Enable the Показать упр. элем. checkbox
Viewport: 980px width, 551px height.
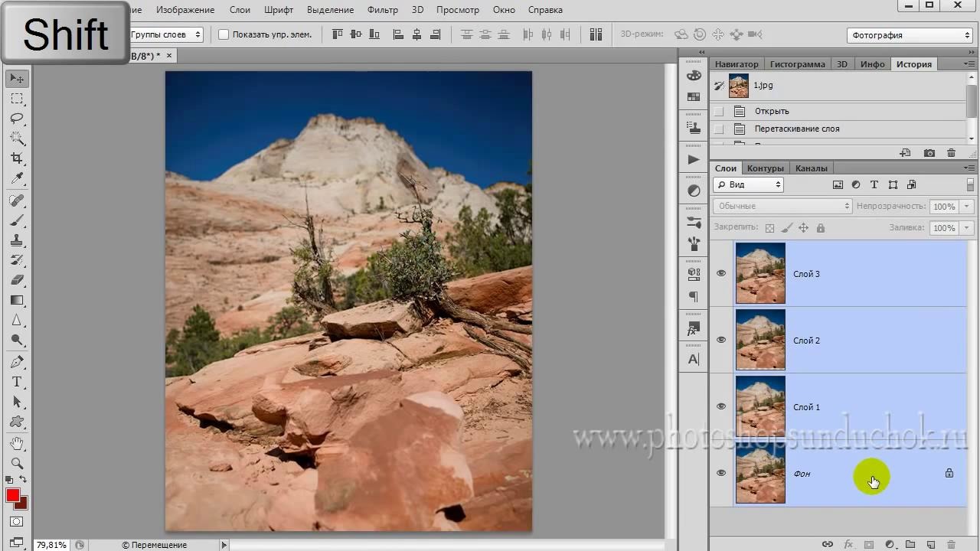pos(224,34)
